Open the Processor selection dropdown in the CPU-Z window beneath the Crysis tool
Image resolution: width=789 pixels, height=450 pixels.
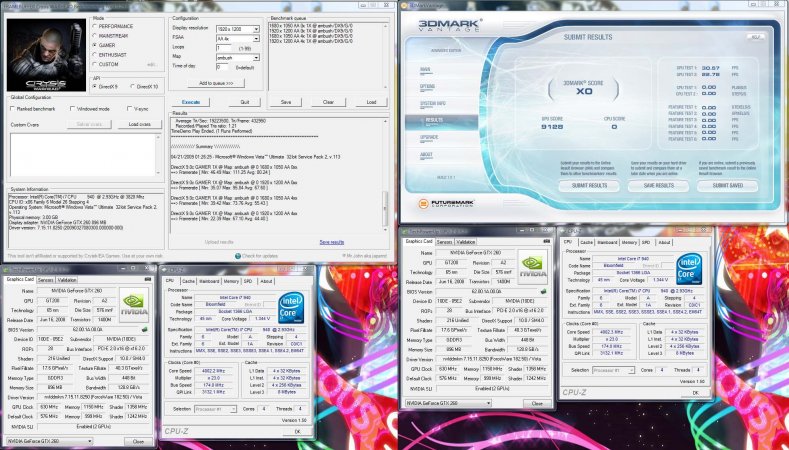click(x=215, y=409)
